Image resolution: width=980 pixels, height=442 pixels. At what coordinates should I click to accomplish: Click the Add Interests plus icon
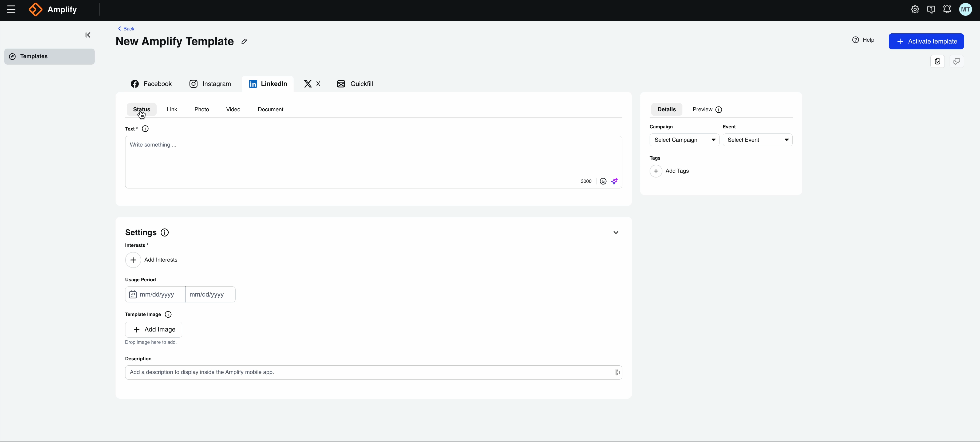(133, 260)
